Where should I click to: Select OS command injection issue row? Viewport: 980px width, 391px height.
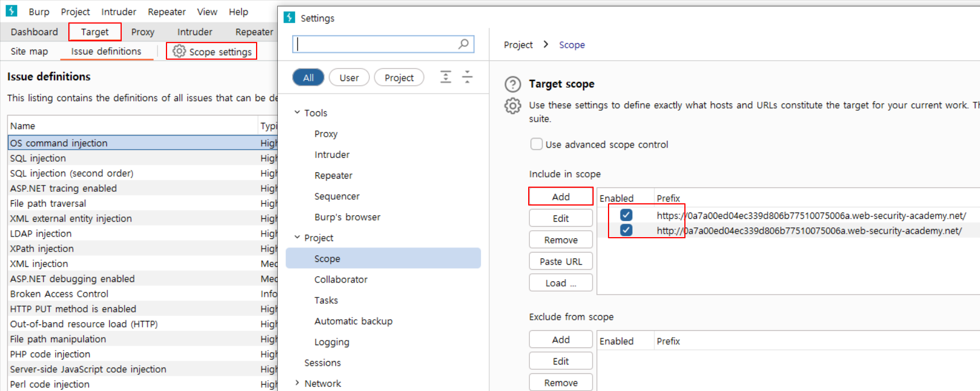(x=142, y=142)
